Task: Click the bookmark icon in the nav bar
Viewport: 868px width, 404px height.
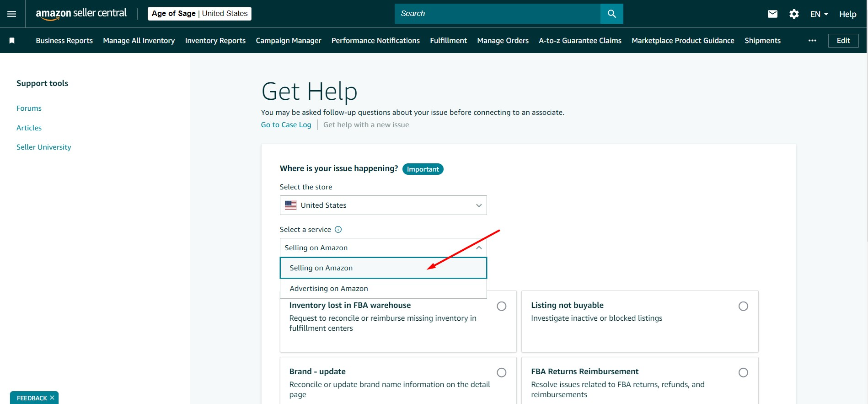Action: point(12,41)
